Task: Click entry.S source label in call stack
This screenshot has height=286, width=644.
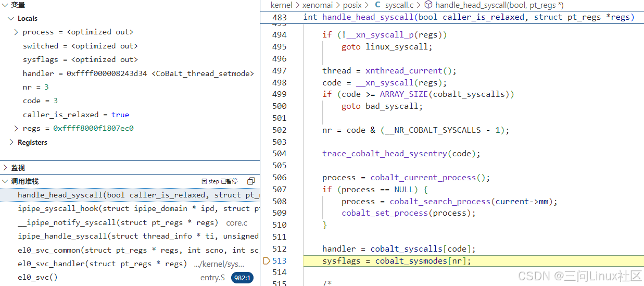Action: point(212,278)
